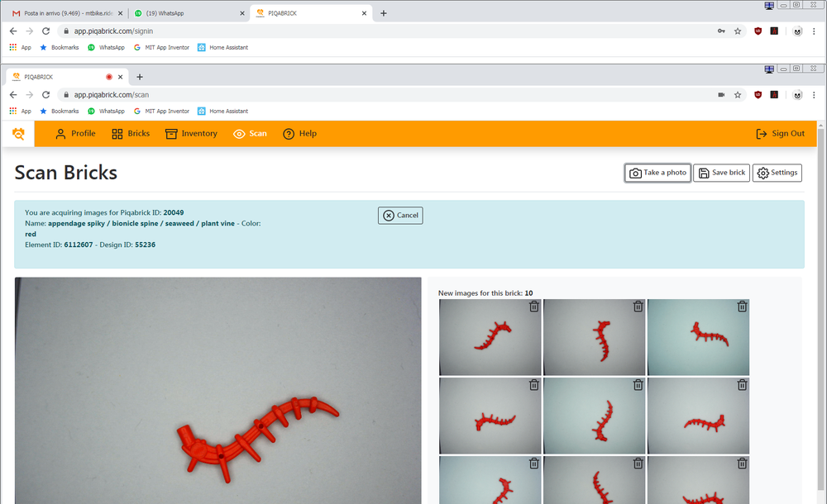Click the Piqabrick logo in the orange navbar
This screenshot has width=827, height=504.
18,134
